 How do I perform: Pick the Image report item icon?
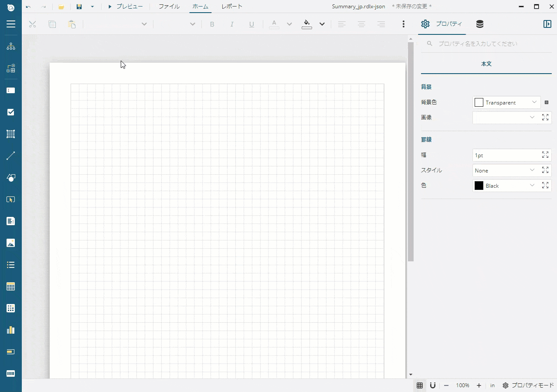11,243
